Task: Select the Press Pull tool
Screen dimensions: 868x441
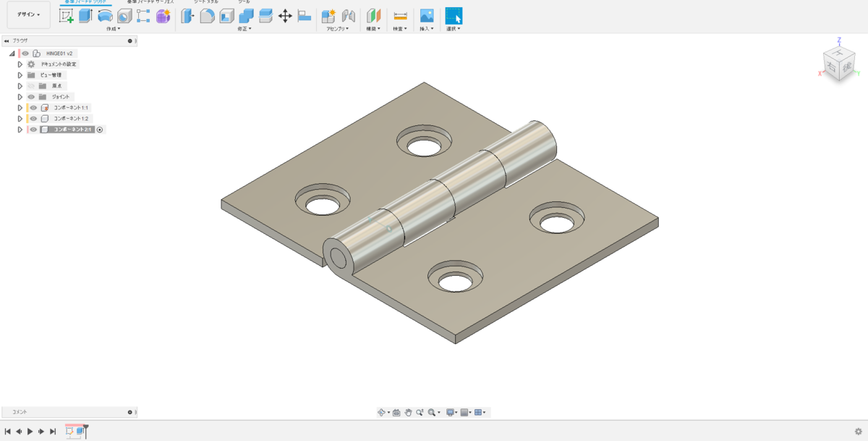Action: [188, 16]
